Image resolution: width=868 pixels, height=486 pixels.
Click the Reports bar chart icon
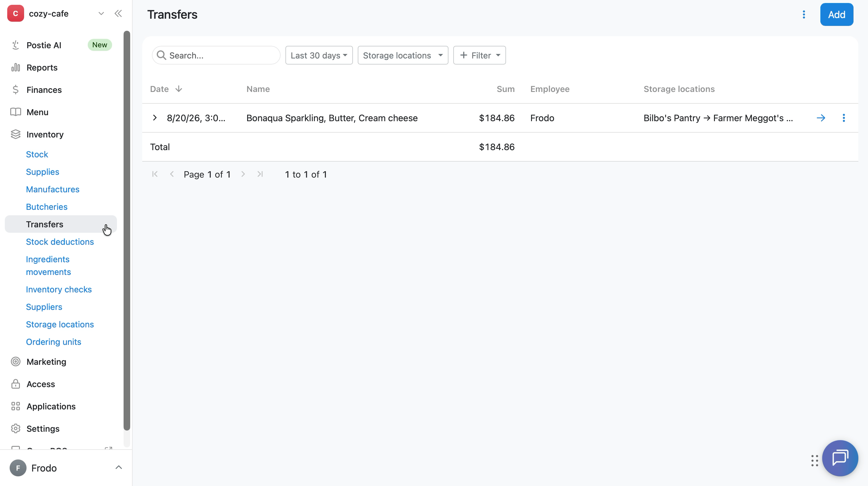[15, 68]
